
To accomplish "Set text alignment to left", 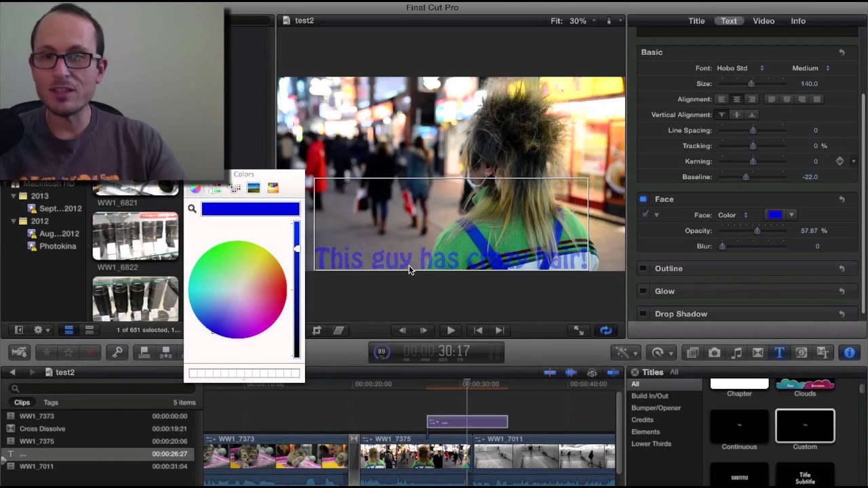I will point(722,99).
